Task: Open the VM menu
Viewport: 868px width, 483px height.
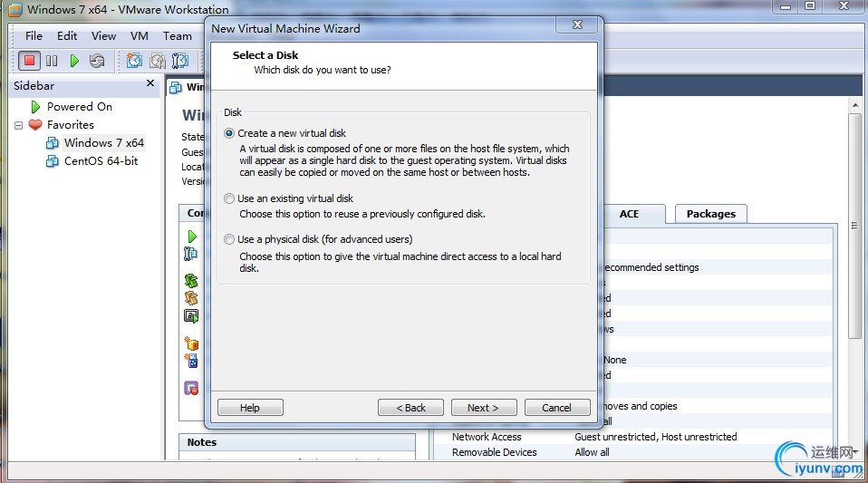Action: [139, 36]
